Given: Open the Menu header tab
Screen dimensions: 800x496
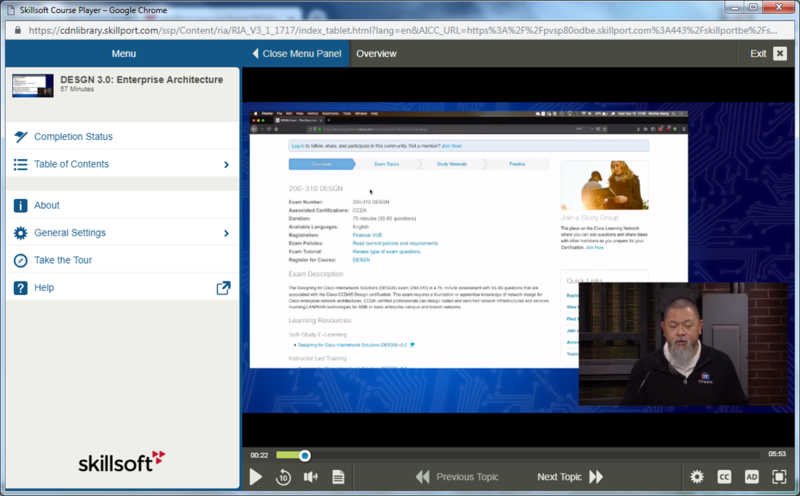Looking at the screenshot, I should click(x=123, y=54).
